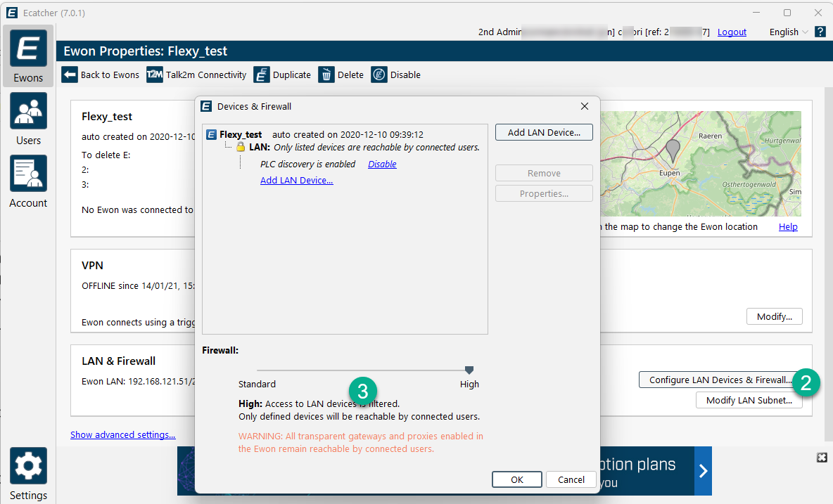The height and width of the screenshot is (504, 833).
Task: Click the Add LAN Device link in tree
Action: pyautogui.click(x=296, y=181)
